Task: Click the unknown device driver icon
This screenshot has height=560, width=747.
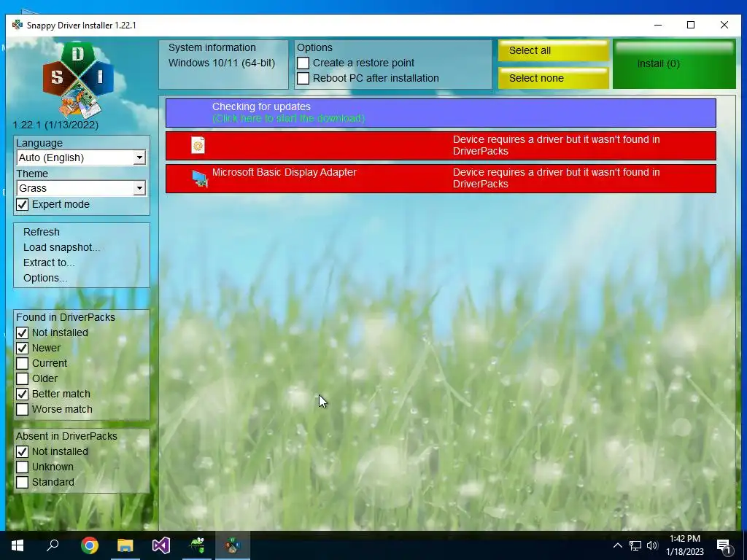Action: coord(198,145)
